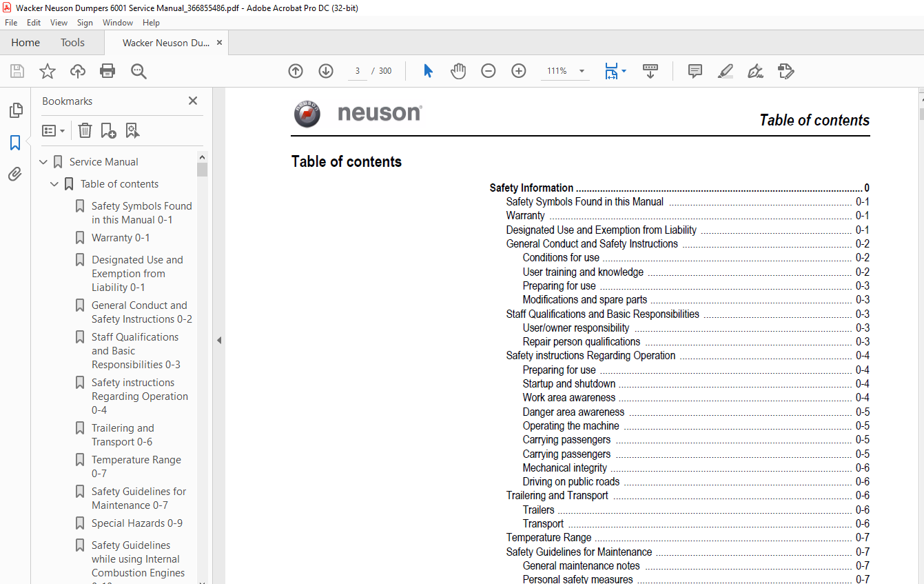The width and height of the screenshot is (924, 584).
Task: Open the Sign document pen tool
Action: pos(755,71)
